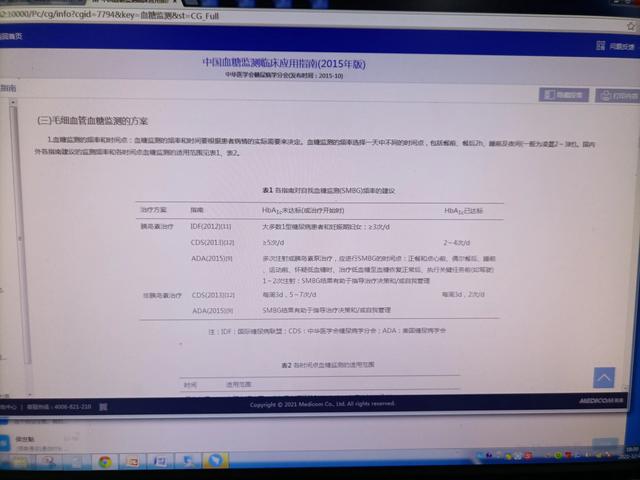640x480 pixels.
Task: Click the back-to-top arrow button
Action: tap(604, 377)
